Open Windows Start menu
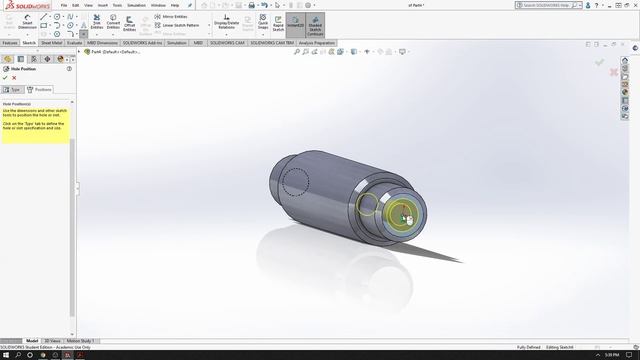Screen dimensions: 640x360 [x=6, y=355]
